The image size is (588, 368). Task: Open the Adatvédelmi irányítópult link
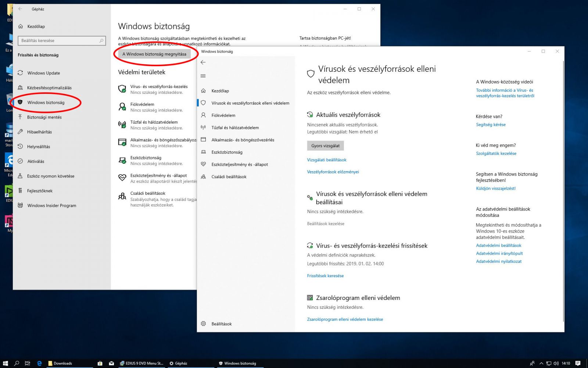coord(499,254)
